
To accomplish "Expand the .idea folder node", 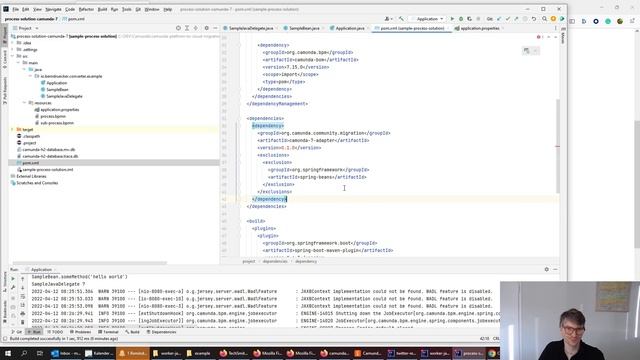I will 13,42.
